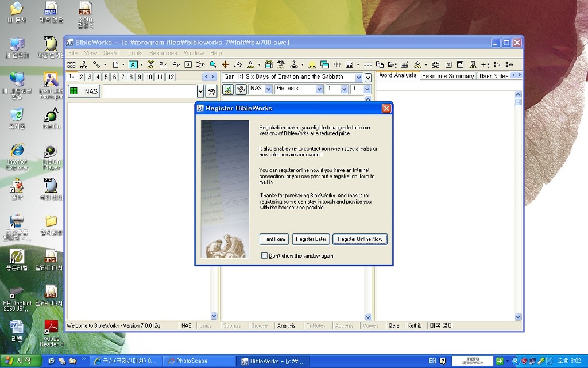
Task: Click the Register Later button
Action: tap(311, 239)
